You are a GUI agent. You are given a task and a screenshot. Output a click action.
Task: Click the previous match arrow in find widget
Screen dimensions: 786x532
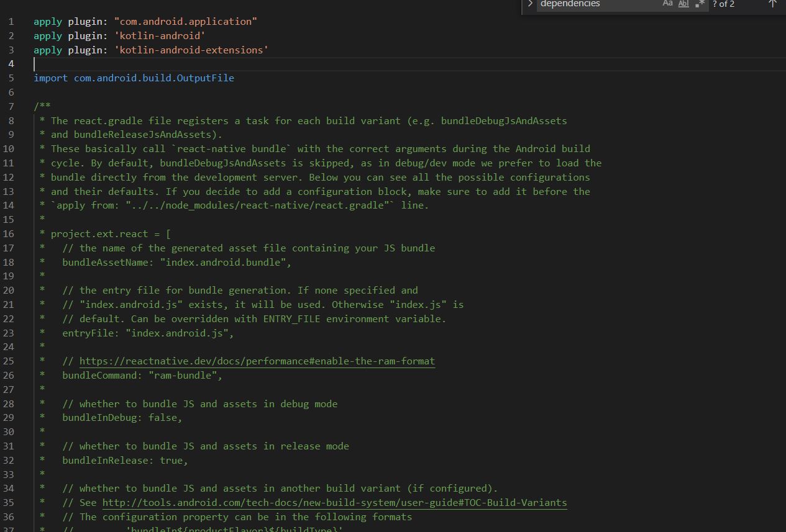(x=772, y=4)
